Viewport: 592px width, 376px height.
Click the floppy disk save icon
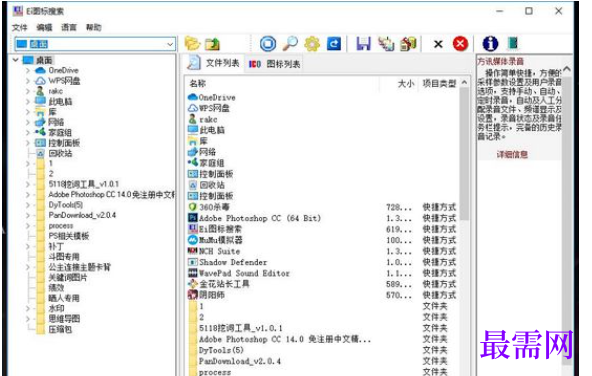pyautogui.click(x=364, y=44)
